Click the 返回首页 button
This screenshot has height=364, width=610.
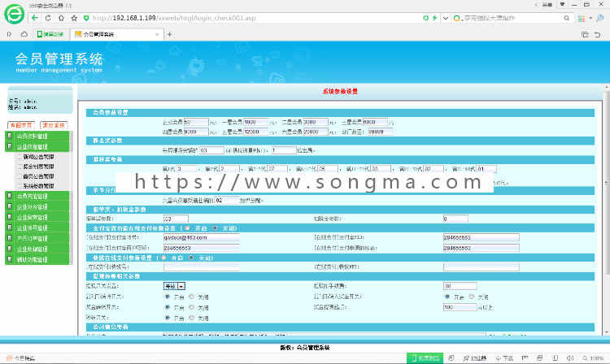pyautogui.click(x=21, y=125)
